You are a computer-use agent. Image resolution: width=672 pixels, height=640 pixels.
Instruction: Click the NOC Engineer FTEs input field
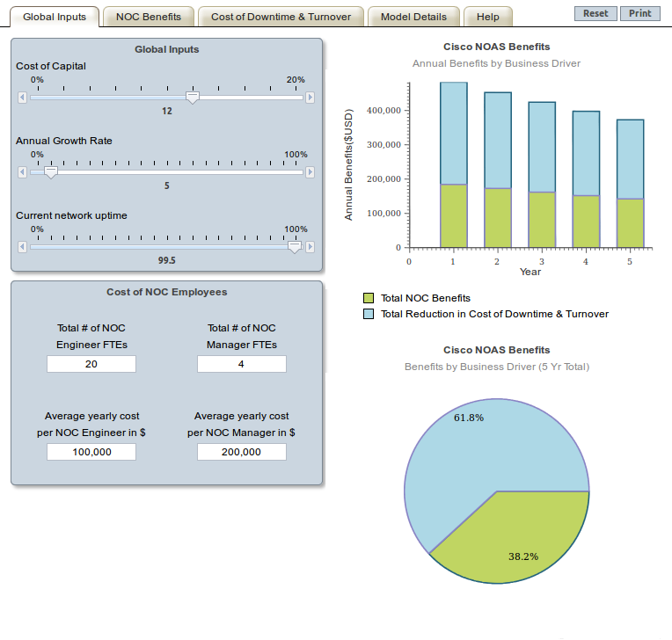coord(91,364)
